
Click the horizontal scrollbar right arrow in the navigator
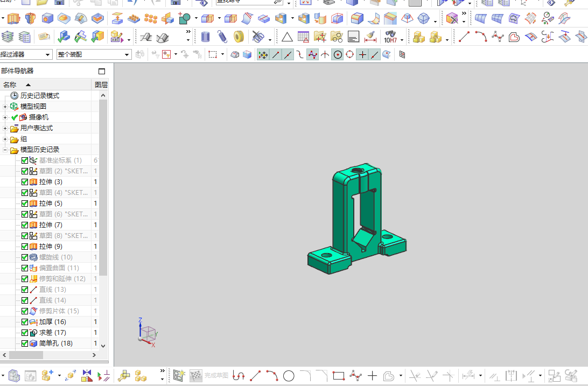94,355
